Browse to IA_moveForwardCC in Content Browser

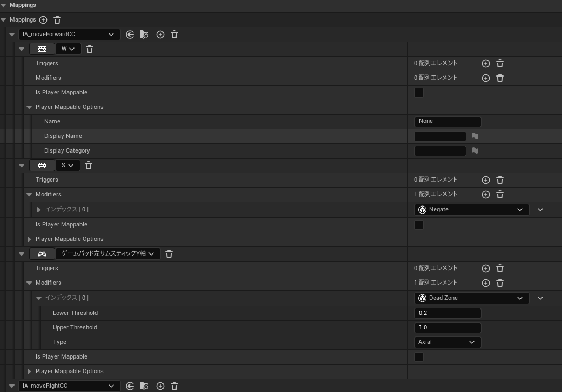point(144,34)
